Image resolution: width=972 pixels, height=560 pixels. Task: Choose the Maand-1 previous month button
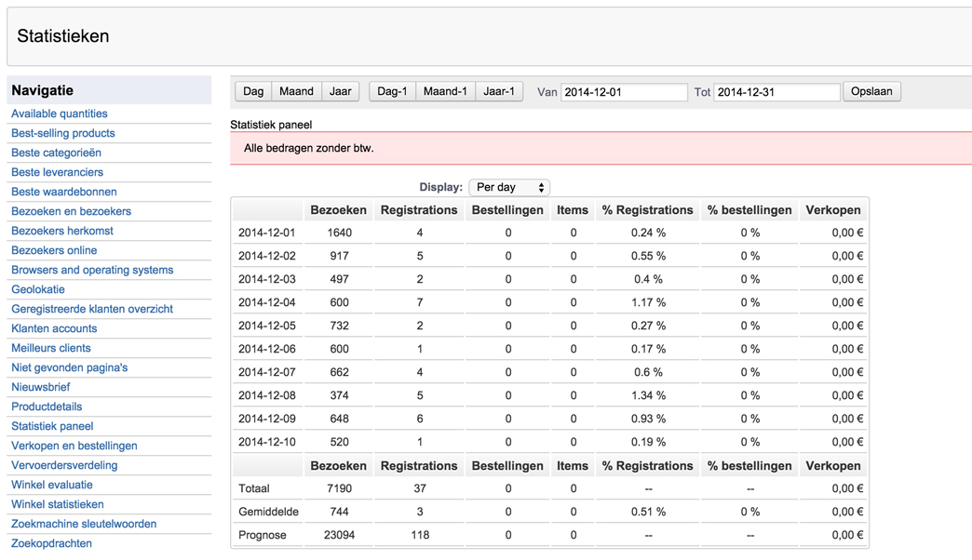point(445,91)
